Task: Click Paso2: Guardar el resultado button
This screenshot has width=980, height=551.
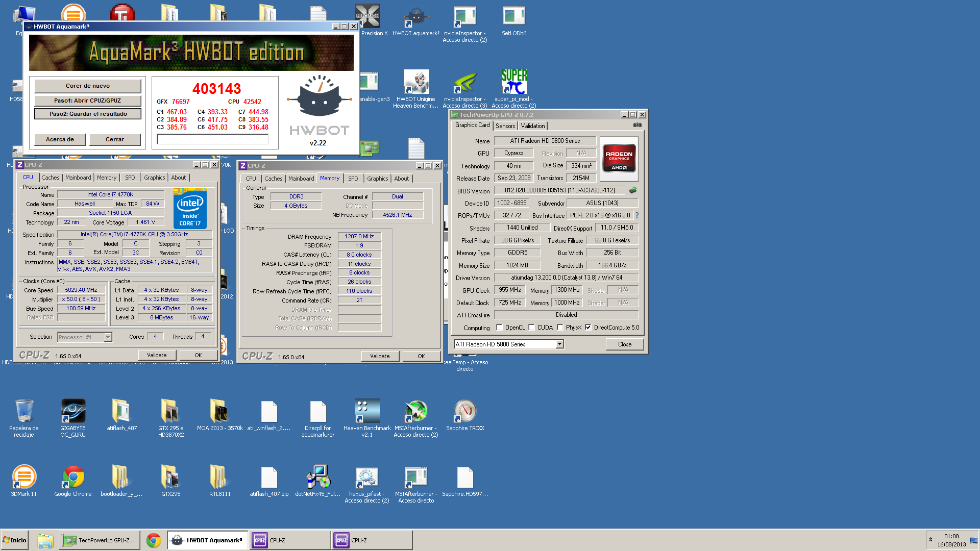Action: click(x=88, y=114)
